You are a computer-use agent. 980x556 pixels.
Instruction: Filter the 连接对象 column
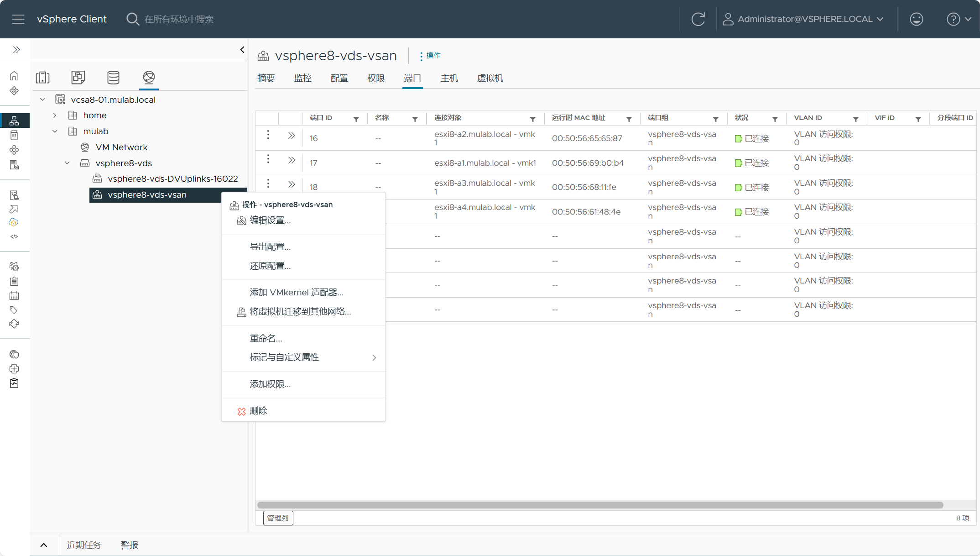click(x=532, y=119)
